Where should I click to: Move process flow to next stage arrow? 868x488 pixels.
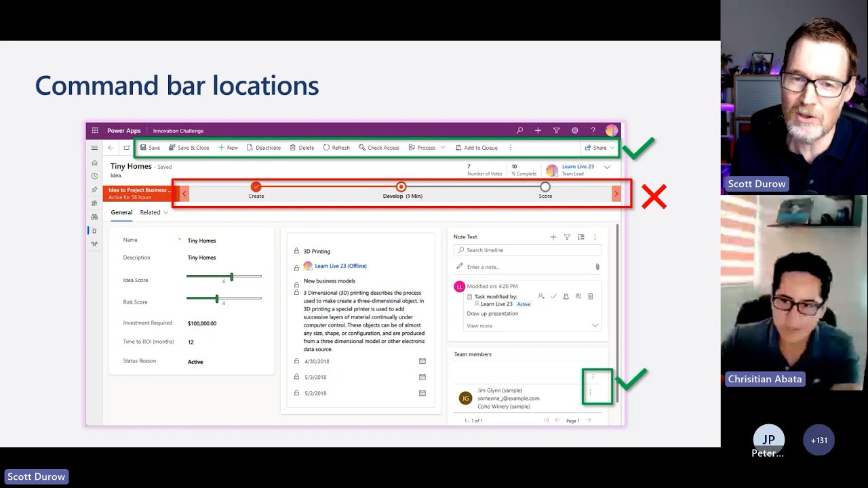[x=616, y=194]
